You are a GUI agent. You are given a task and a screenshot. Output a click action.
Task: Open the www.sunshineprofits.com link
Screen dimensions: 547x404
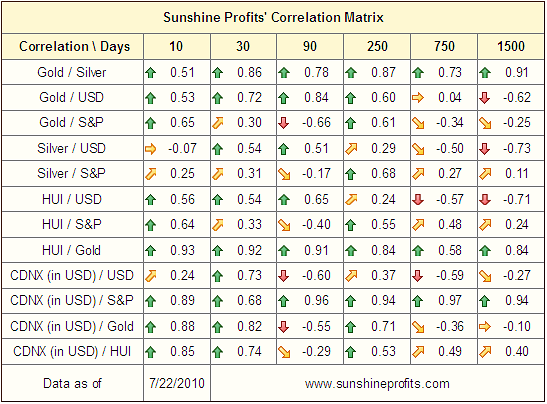click(377, 384)
